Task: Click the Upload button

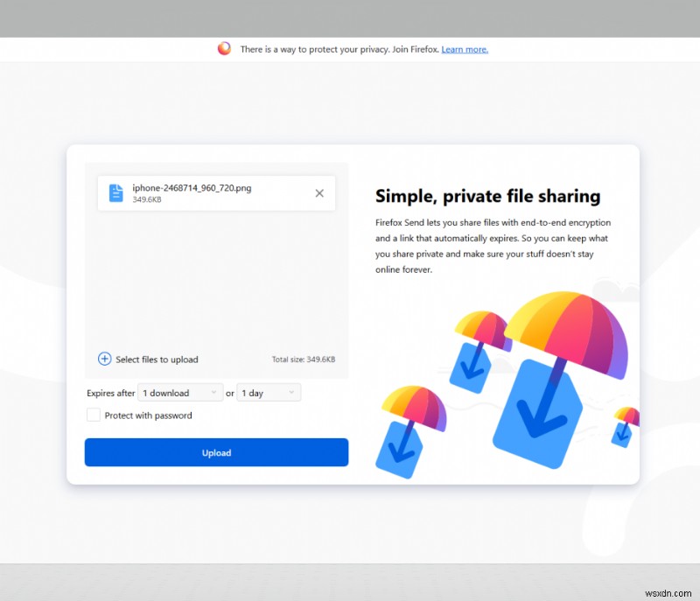Action: tap(216, 452)
